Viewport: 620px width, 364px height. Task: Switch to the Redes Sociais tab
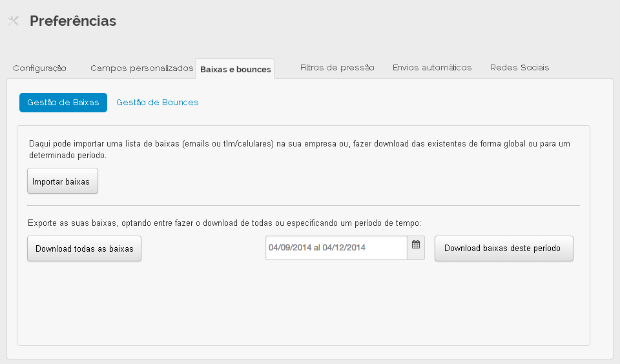519,68
